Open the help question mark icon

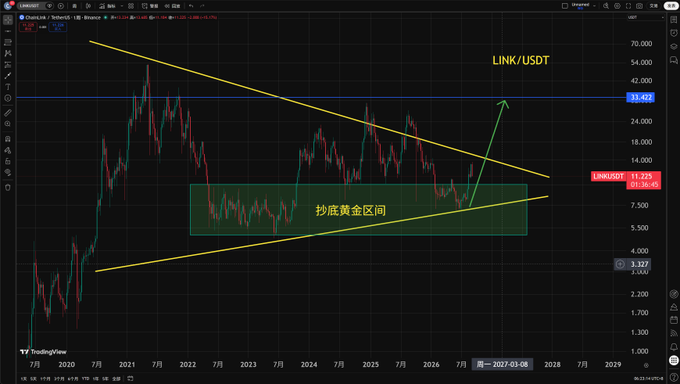coord(673,378)
